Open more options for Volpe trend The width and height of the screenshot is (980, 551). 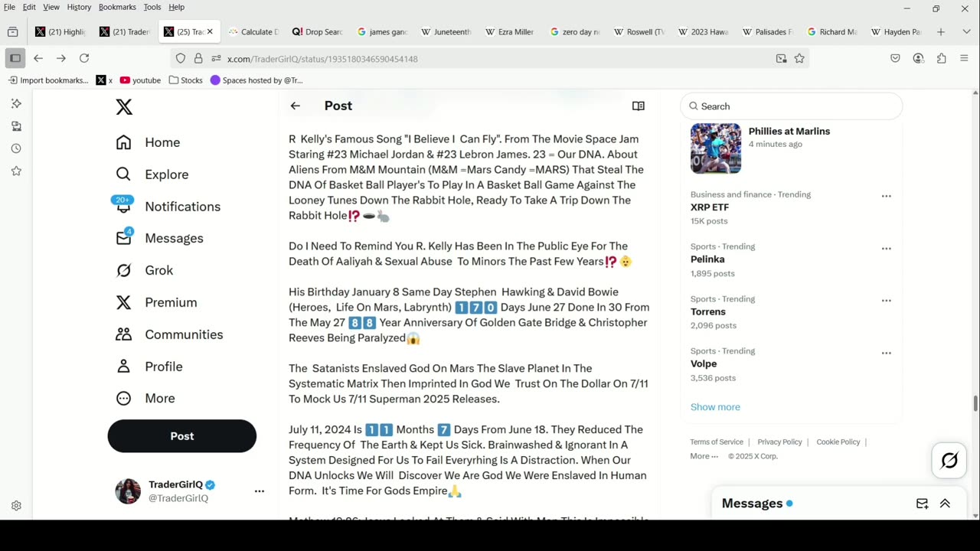[x=887, y=353]
